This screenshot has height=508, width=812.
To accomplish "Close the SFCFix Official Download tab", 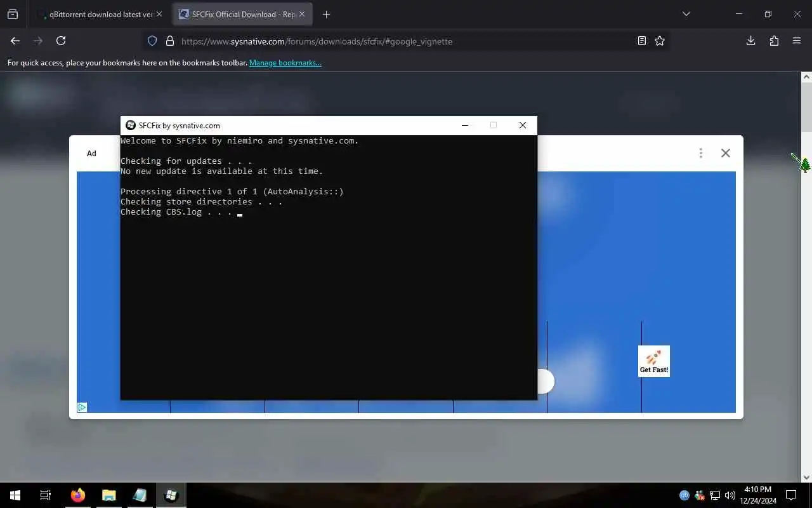I will [x=302, y=14].
